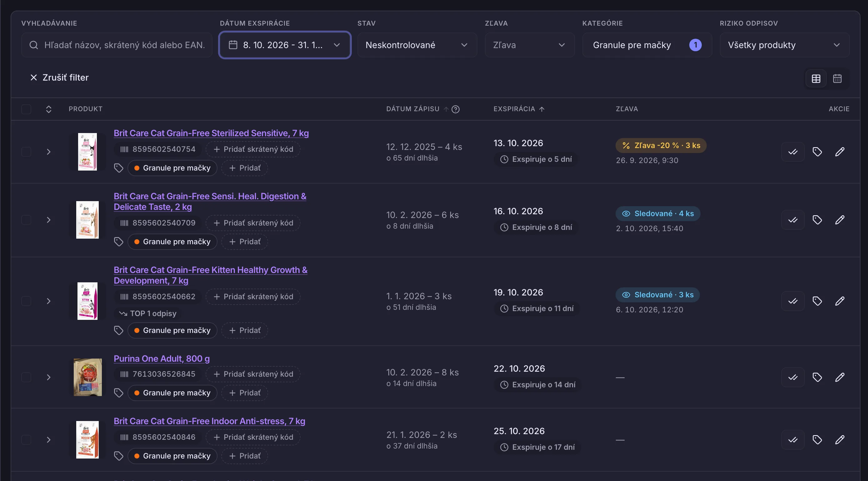868x481 pixels.
Task: Click the Purina One Adult product thumbnail
Action: pos(87,377)
